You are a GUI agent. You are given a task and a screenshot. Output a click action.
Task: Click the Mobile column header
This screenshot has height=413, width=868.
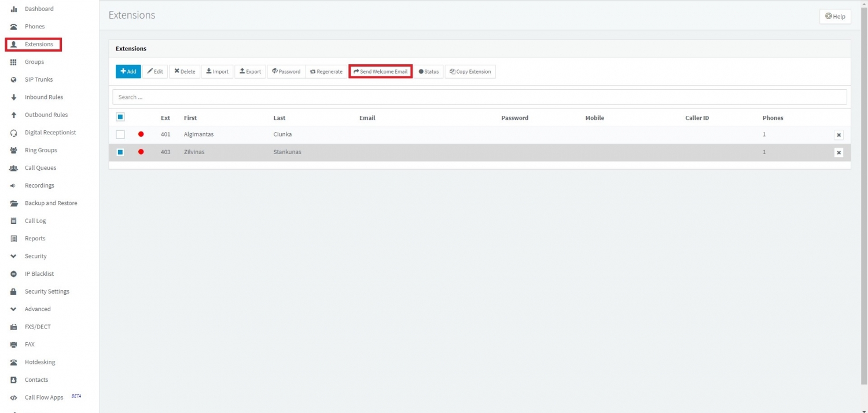coord(595,118)
